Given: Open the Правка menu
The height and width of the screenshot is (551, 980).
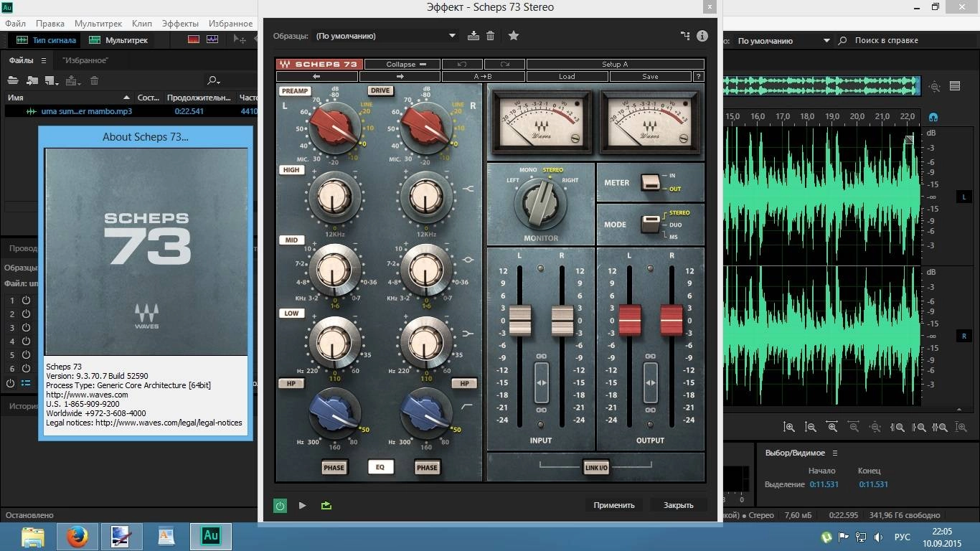Looking at the screenshot, I should 50,24.
